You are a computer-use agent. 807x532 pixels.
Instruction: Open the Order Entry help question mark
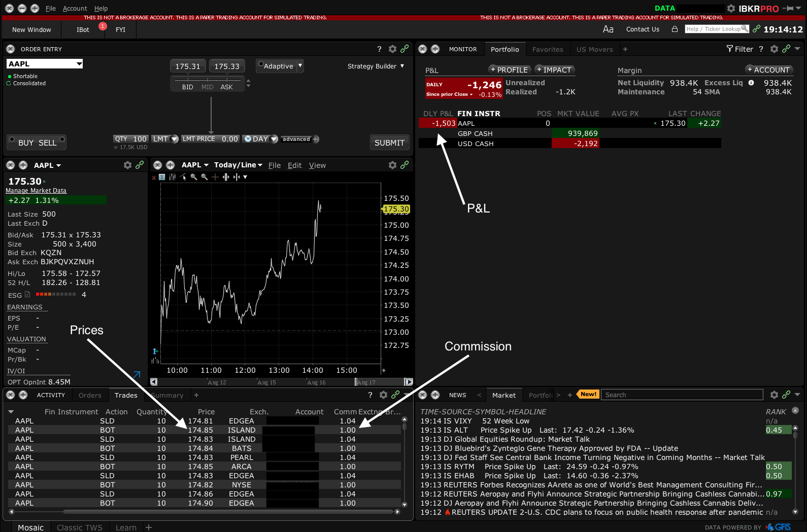pos(379,49)
